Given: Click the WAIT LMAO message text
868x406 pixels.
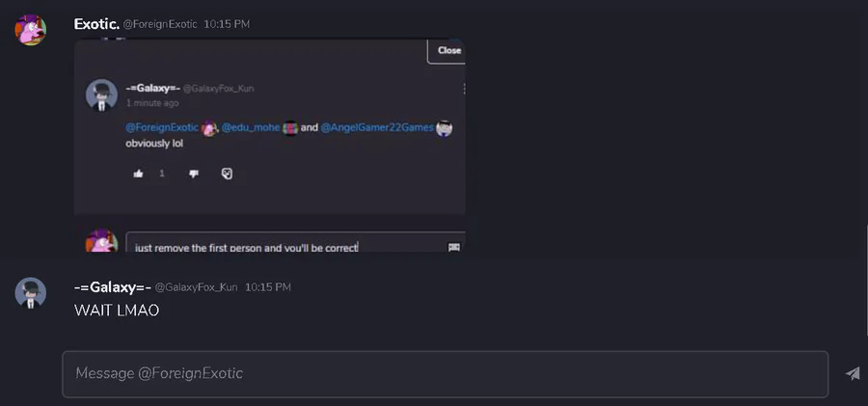Looking at the screenshot, I should (117, 311).
